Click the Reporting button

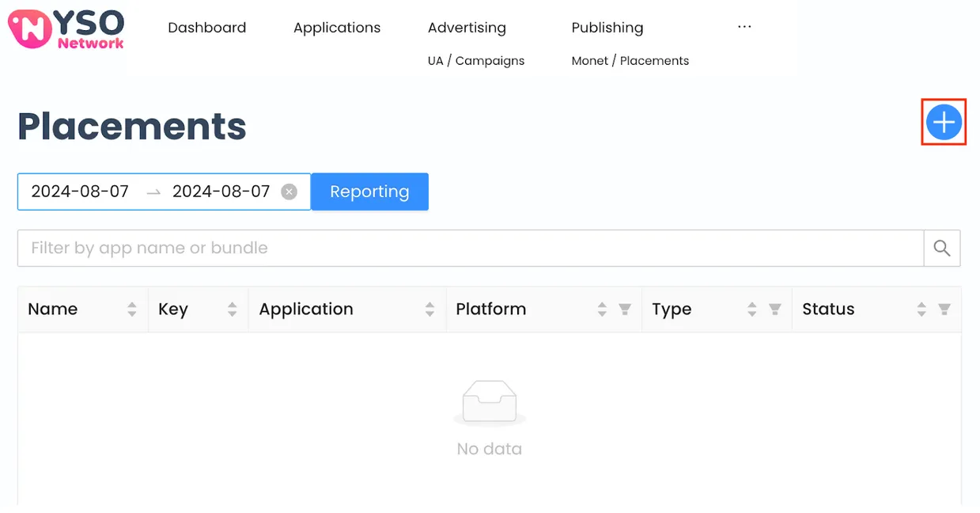[x=369, y=191]
